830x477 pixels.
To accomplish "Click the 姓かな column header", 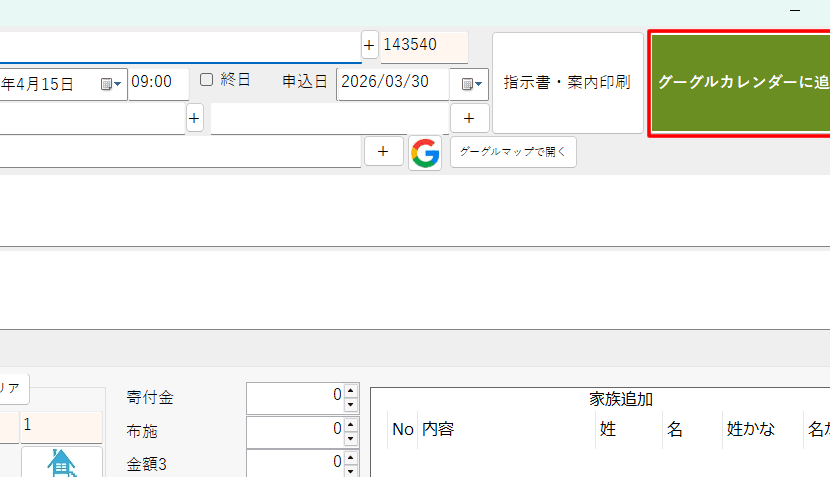I will (x=751, y=429).
